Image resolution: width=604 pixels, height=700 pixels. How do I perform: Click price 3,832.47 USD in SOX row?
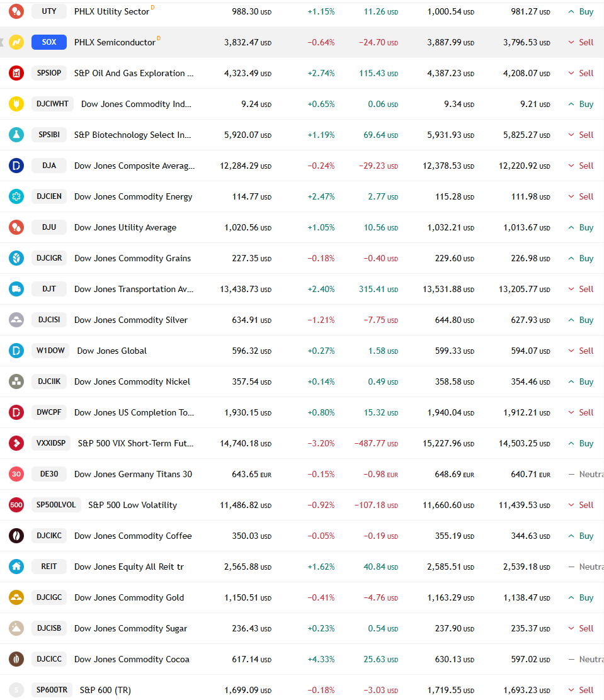point(248,42)
